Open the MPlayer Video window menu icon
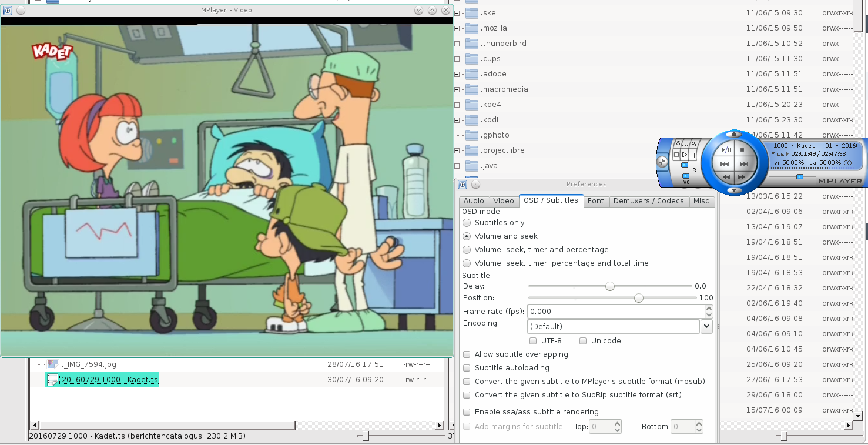 click(x=7, y=11)
